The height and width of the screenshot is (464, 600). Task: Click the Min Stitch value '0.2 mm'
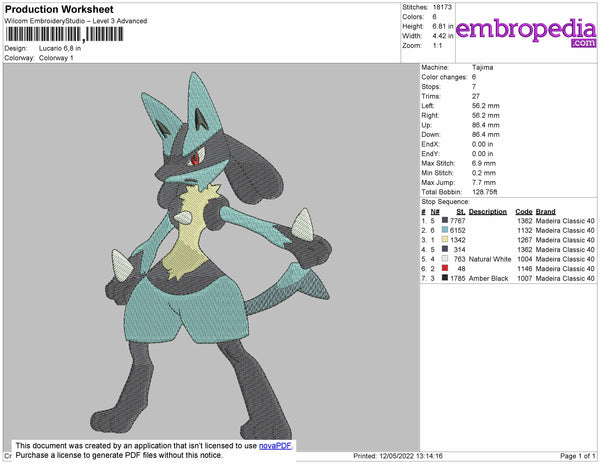pos(484,173)
